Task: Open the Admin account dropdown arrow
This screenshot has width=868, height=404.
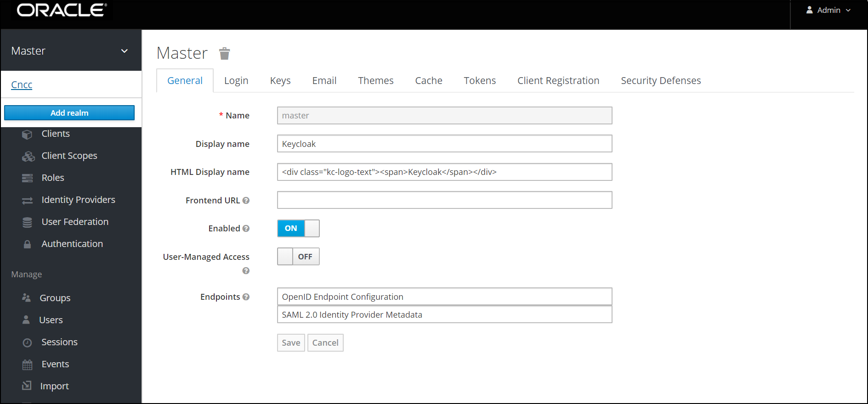Action: (x=848, y=10)
